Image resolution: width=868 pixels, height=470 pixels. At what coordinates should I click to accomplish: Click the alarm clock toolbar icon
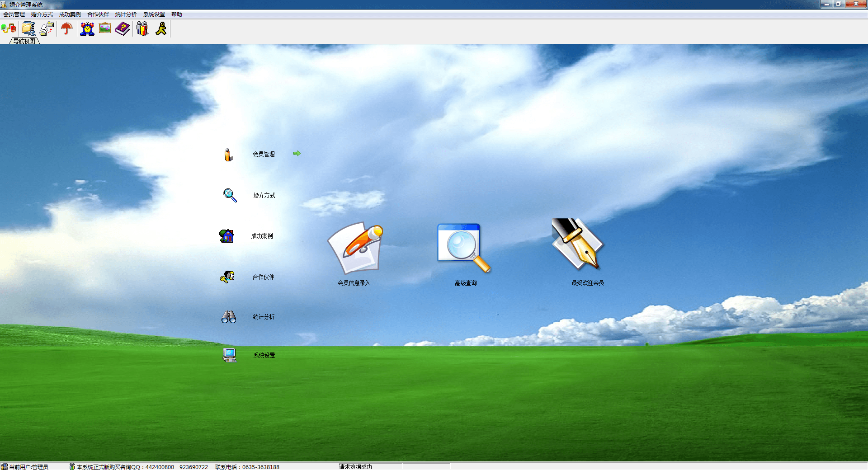click(87, 28)
